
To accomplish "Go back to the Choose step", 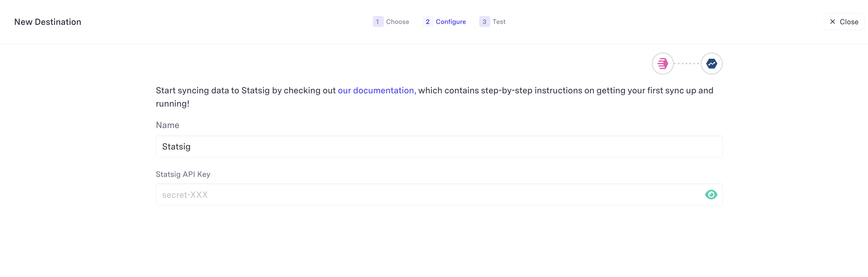I will click(x=397, y=22).
